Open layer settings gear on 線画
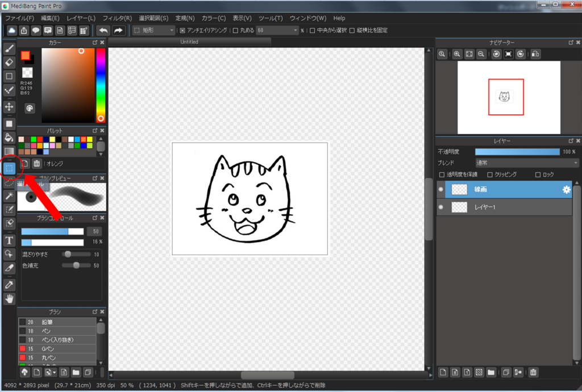The width and height of the screenshot is (582, 392). click(566, 190)
